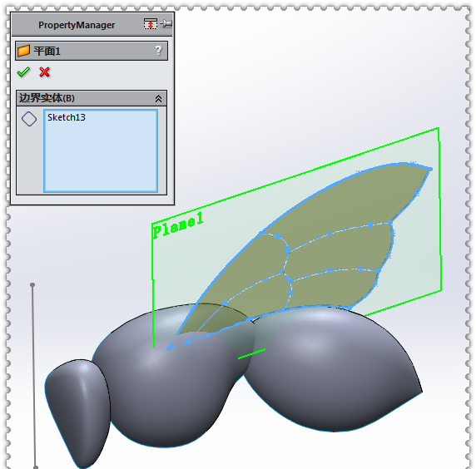
Task: Click the PropertyManager title bar
Action: coord(77,25)
